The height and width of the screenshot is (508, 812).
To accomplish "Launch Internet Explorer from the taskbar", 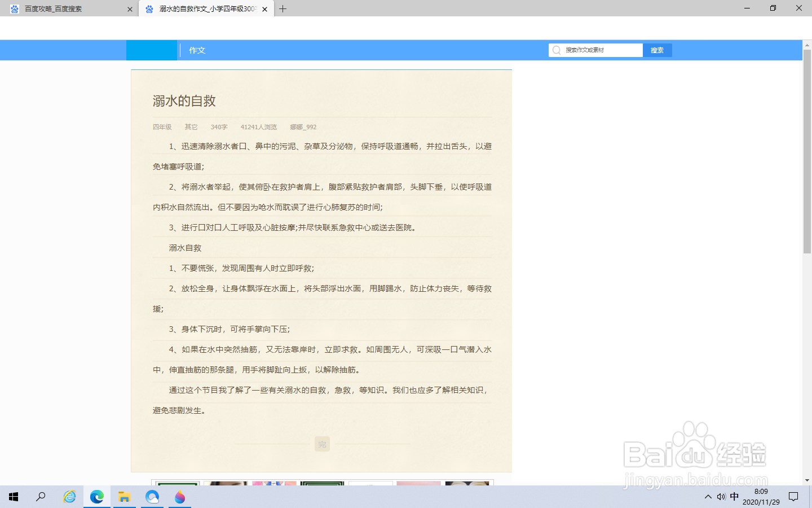I will [69, 497].
